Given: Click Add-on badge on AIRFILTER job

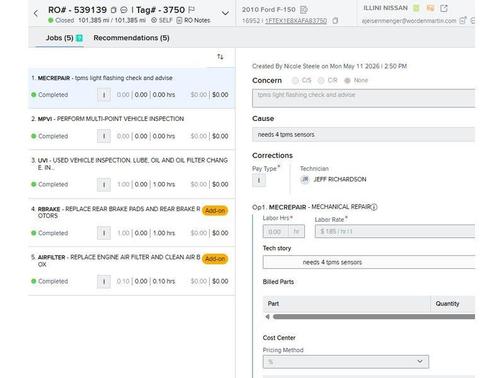Looking at the screenshot, I should (x=215, y=259).
